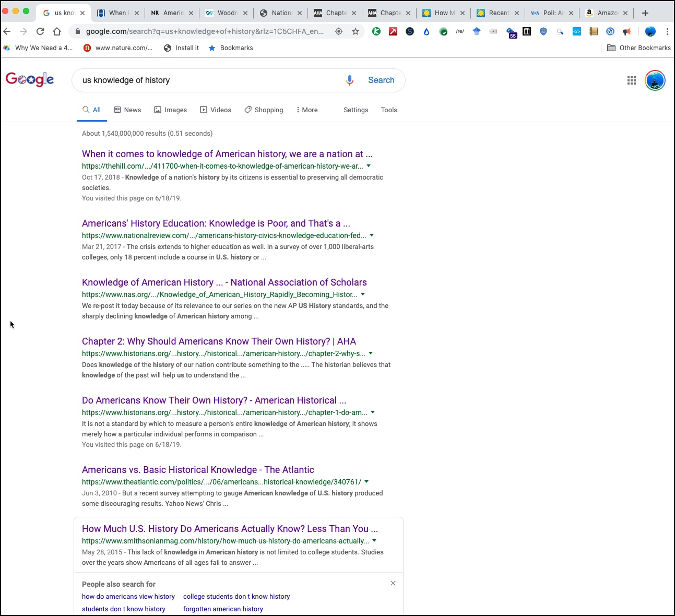This screenshot has height=616, width=675.
Task: Click 'college students don t know history' suggestion
Action: pyautogui.click(x=236, y=597)
